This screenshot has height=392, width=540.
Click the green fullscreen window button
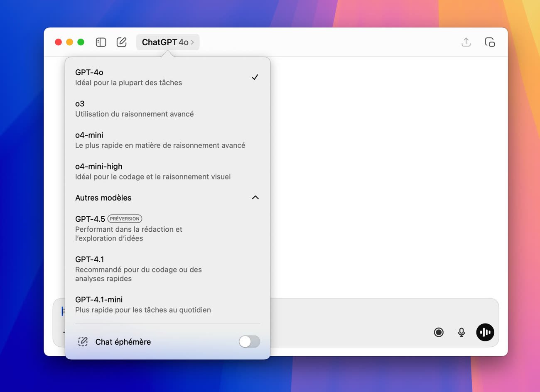tap(81, 42)
